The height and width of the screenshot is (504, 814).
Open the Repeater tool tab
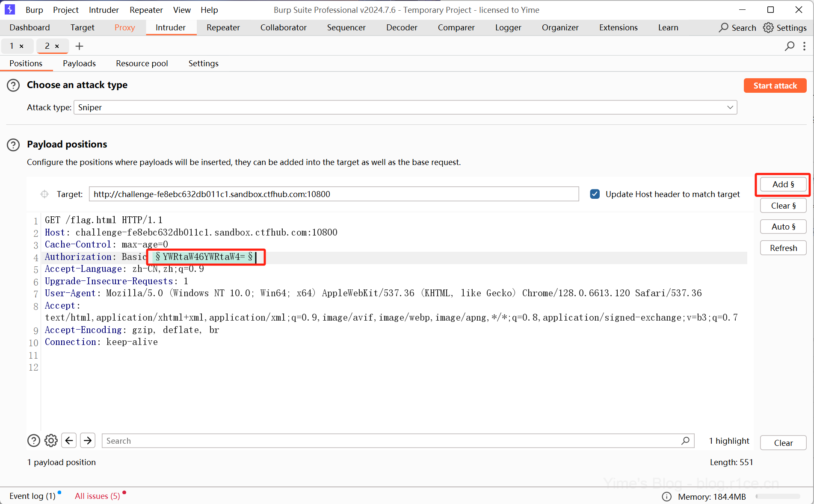[223, 27]
